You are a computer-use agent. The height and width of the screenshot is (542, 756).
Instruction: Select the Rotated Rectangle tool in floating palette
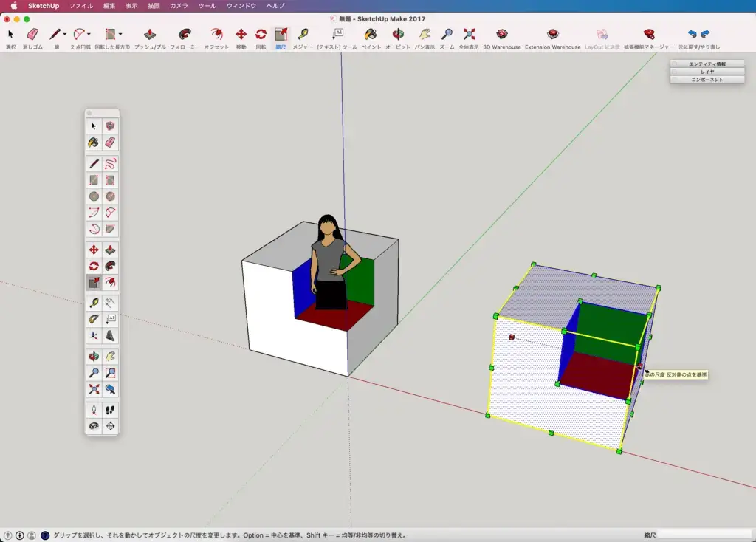111,180
